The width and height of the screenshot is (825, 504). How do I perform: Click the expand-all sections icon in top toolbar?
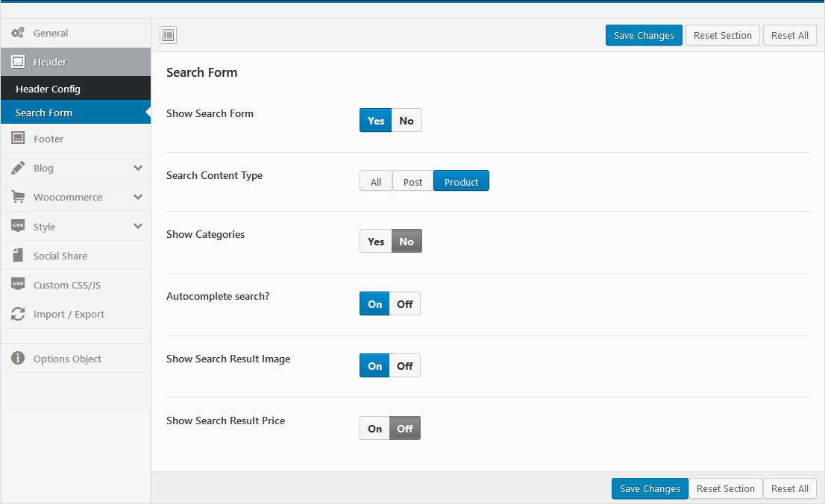169,35
